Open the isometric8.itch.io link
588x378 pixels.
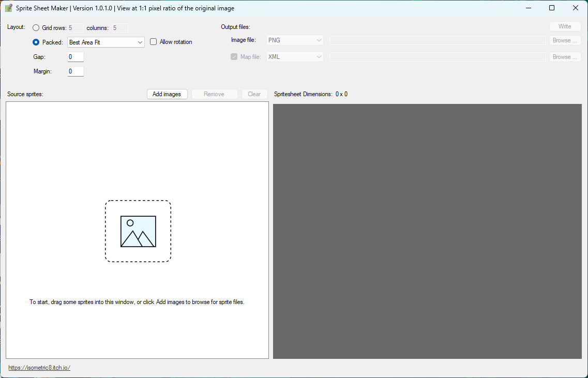click(x=39, y=368)
